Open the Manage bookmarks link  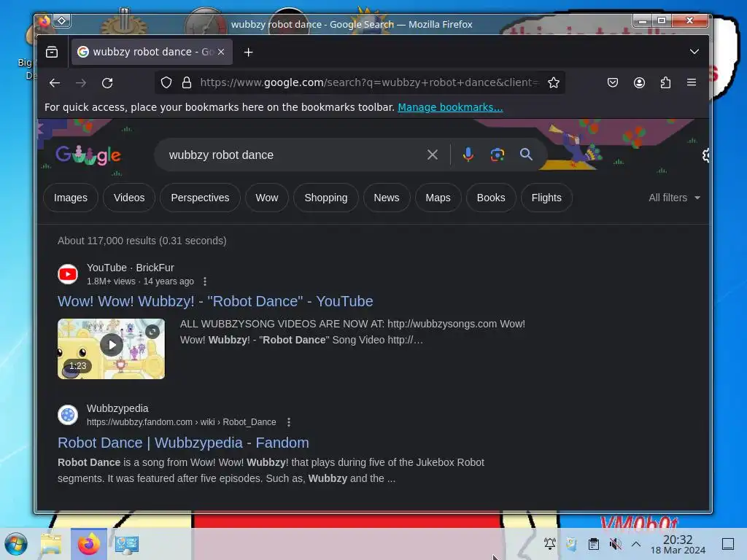tap(450, 107)
